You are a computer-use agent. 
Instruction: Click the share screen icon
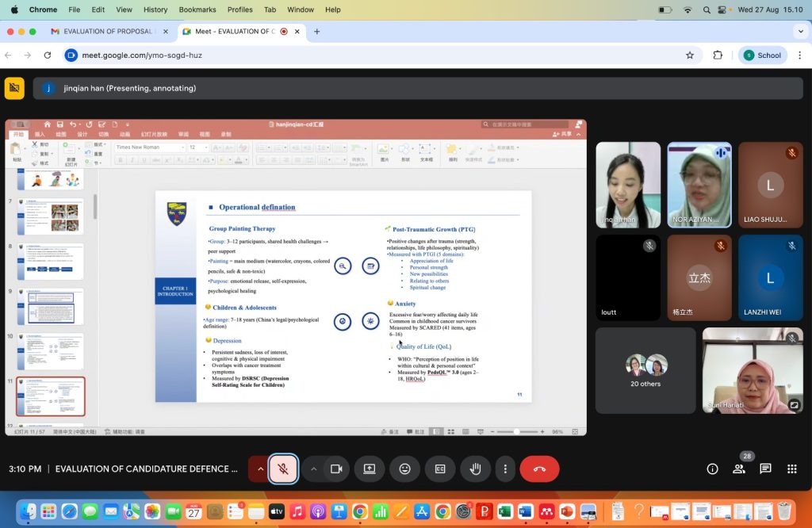pos(370,469)
